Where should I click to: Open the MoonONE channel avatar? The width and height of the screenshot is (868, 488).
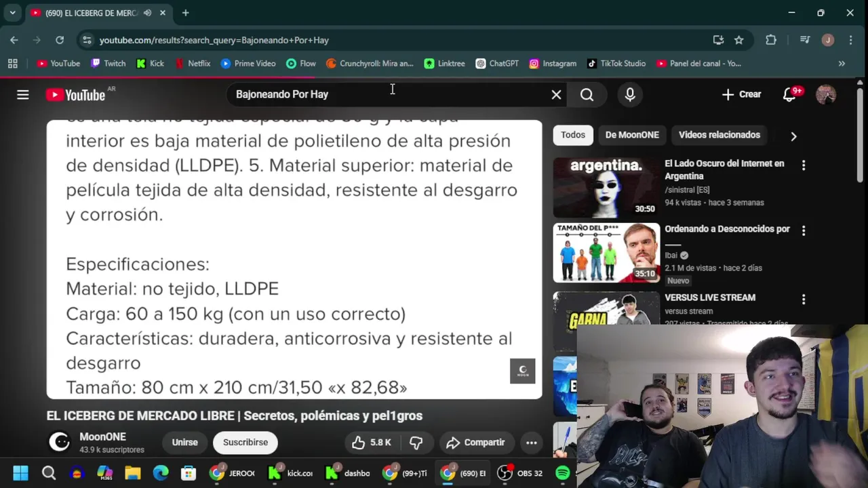tap(60, 442)
